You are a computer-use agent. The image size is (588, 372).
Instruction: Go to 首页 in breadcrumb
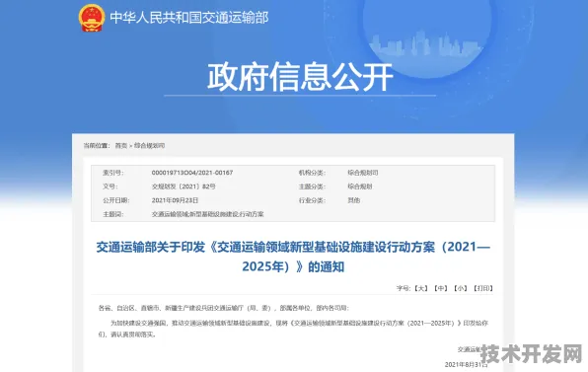pyautogui.click(x=121, y=145)
